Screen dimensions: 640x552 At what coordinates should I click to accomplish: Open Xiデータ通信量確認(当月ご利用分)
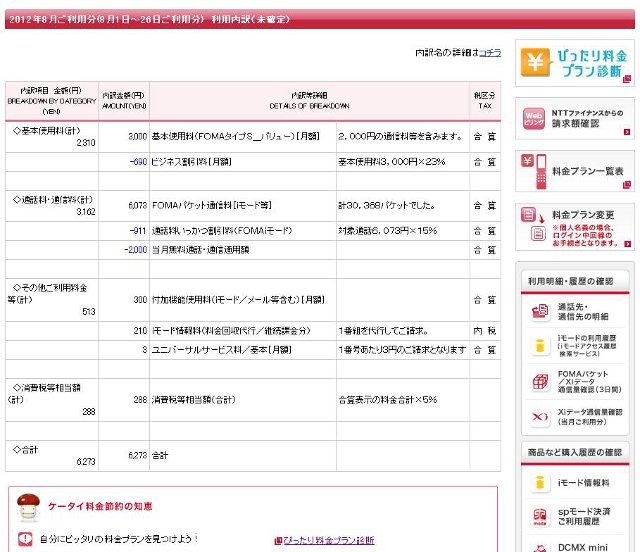coord(590,417)
